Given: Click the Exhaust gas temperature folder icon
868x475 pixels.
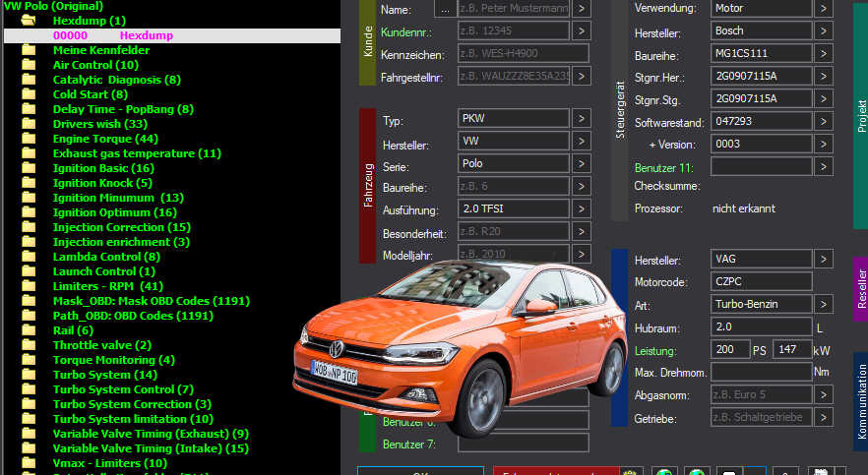Looking at the screenshot, I should 29,153.
